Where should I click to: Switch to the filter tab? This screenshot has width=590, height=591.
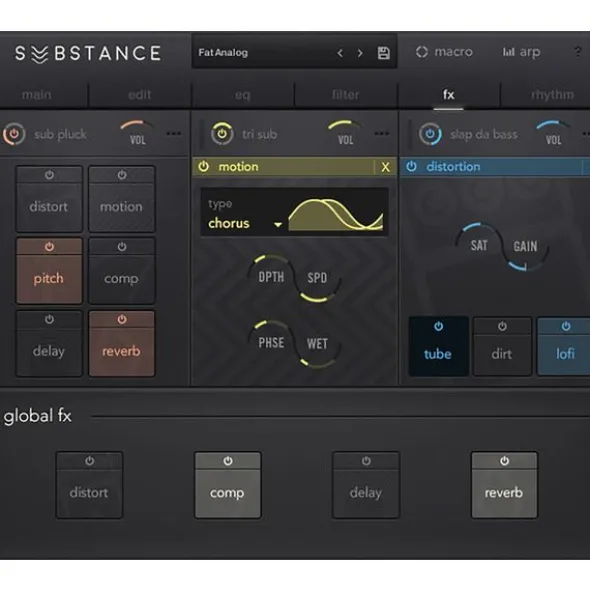[345, 95]
